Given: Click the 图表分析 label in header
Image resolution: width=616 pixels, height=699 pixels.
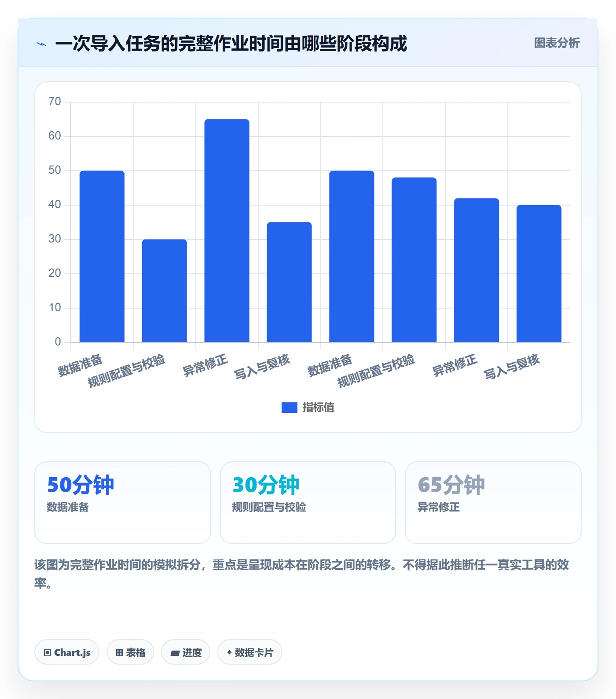Looking at the screenshot, I should click(557, 43).
